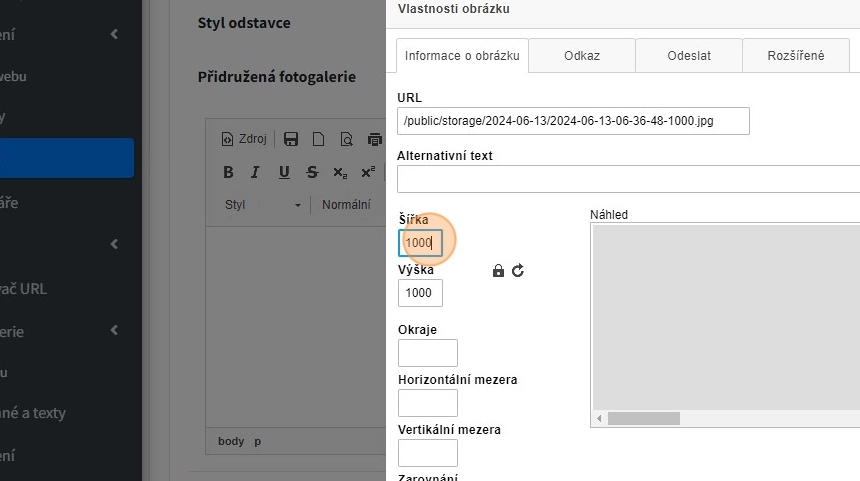Click the Alternativní text field
Screen dimensions: 860x481
tap(628, 179)
